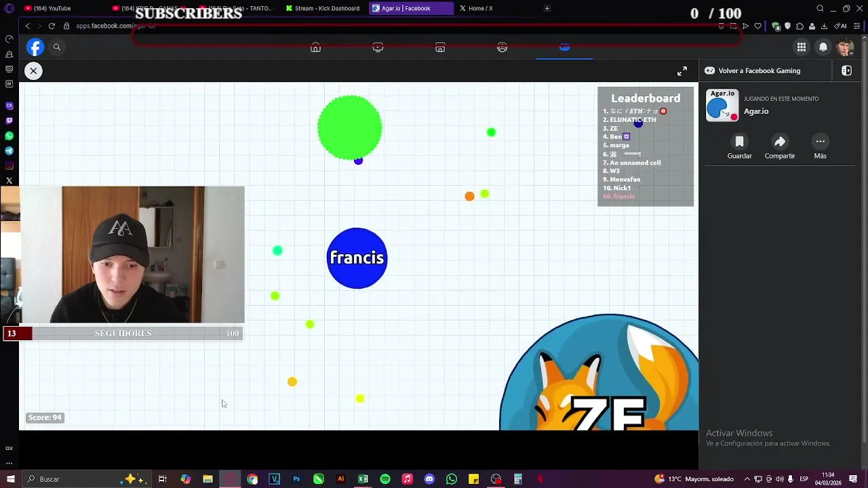Open the Facebook menu grid icon
The image size is (868, 488).
[x=802, y=47]
